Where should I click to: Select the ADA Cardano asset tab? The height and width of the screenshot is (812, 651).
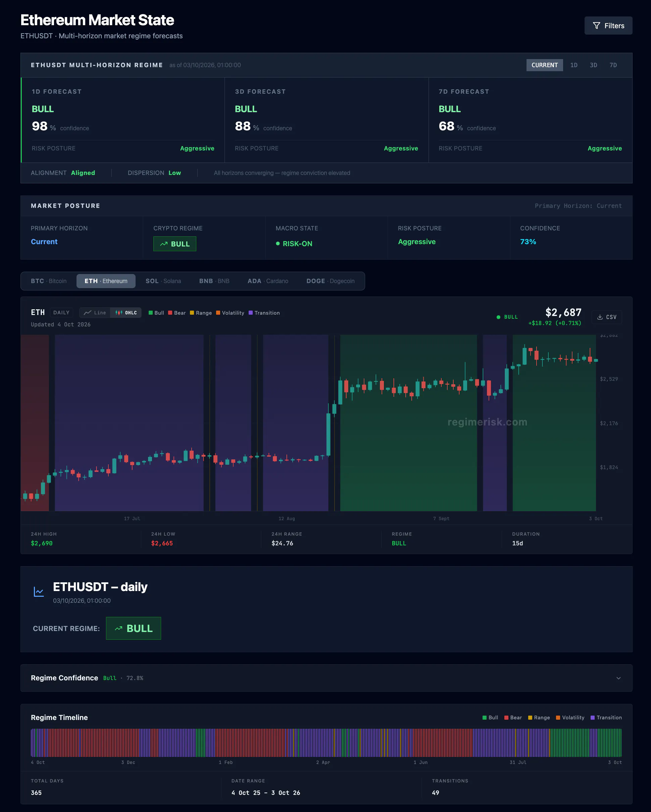pyautogui.click(x=268, y=281)
